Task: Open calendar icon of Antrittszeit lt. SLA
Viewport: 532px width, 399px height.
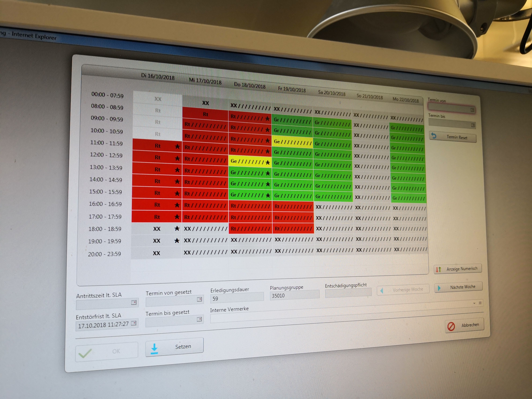Action: pyautogui.click(x=134, y=302)
